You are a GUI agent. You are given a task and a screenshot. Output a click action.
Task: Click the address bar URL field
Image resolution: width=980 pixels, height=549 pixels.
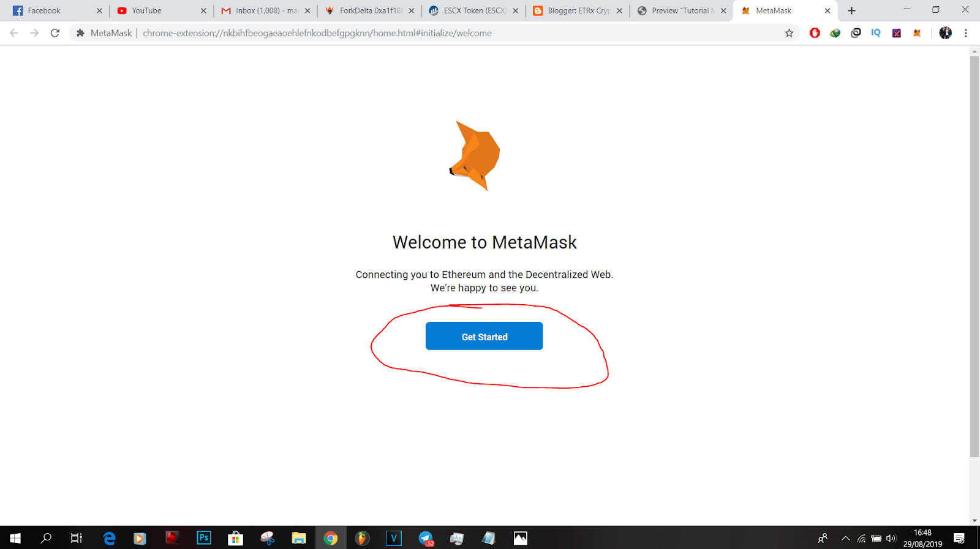(429, 33)
